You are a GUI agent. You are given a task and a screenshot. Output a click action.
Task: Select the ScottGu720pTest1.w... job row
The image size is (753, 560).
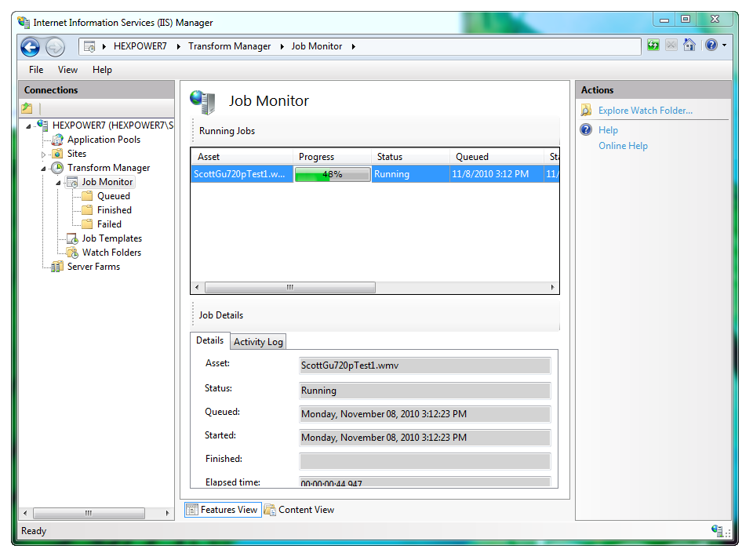[375, 174]
